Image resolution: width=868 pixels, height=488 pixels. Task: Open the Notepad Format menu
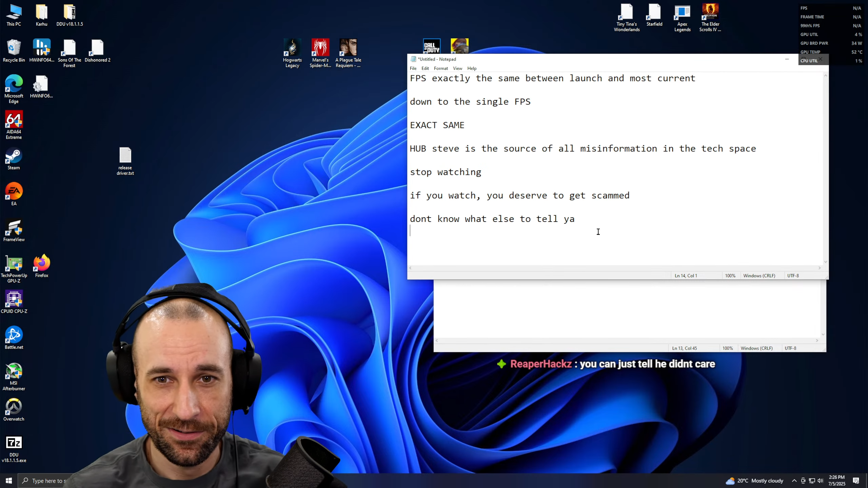(441, 68)
